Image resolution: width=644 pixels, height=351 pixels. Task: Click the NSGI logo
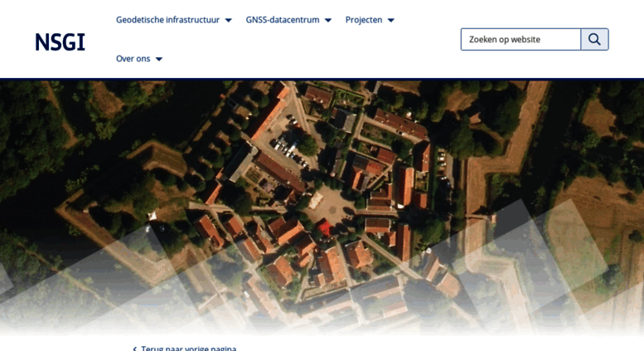[x=60, y=42]
